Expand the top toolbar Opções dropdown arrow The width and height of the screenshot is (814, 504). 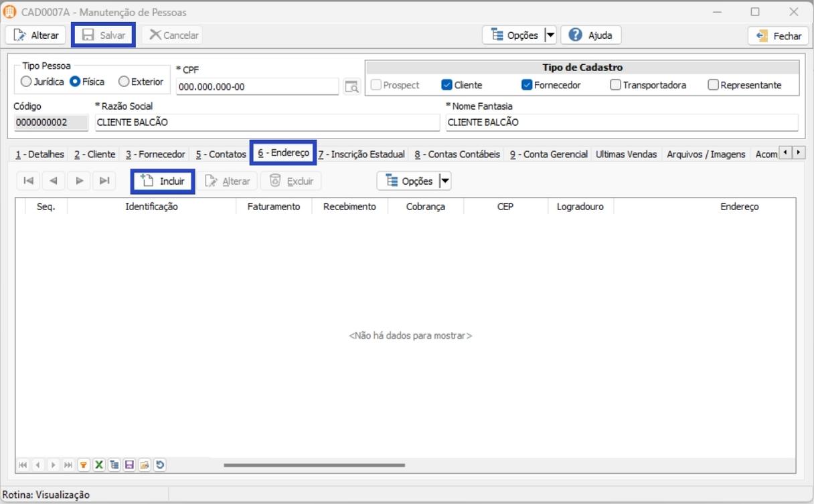click(550, 35)
